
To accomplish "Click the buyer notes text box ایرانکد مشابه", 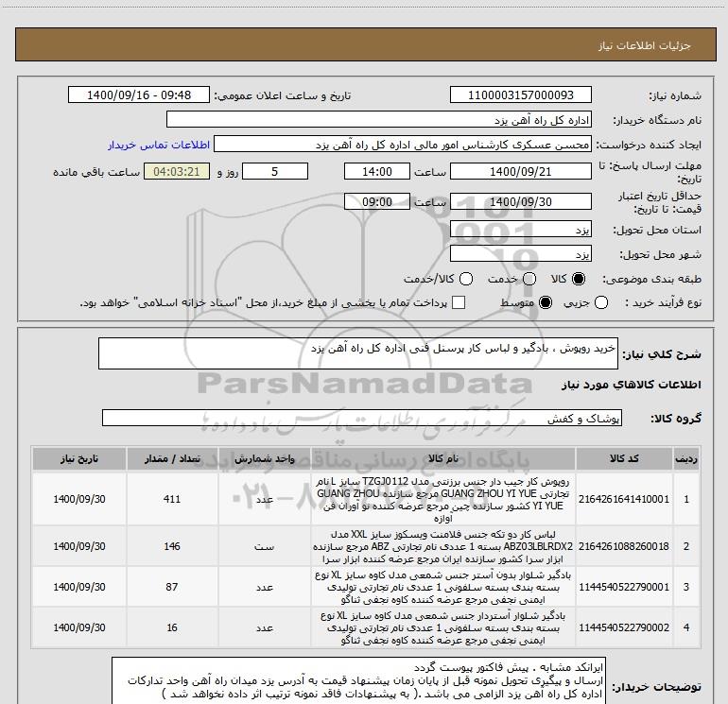I will tap(359, 680).
